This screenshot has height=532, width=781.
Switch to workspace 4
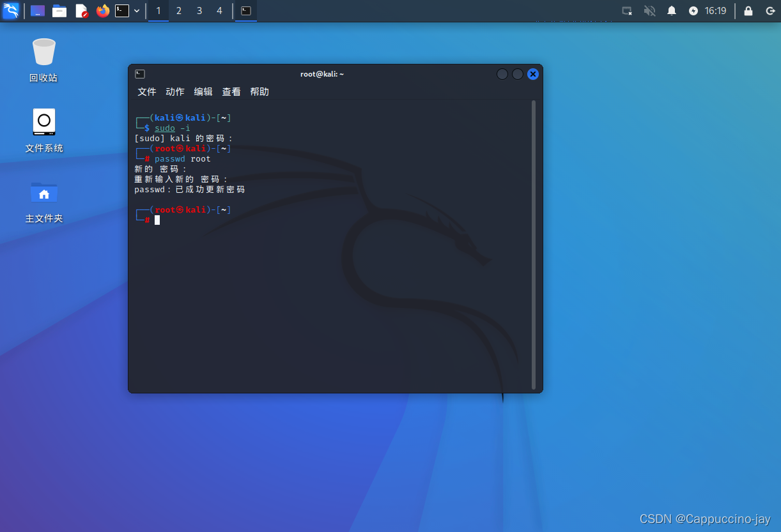click(x=220, y=11)
